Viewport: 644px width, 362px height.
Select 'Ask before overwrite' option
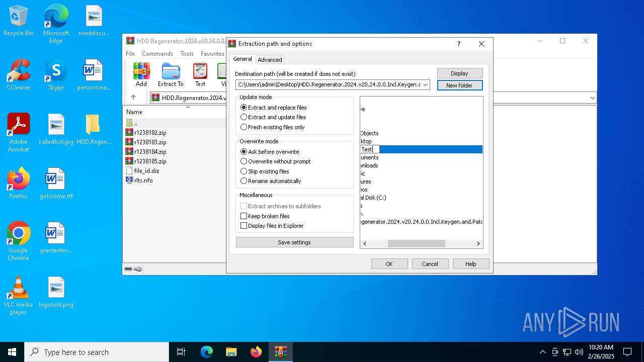tap(270, 152)
